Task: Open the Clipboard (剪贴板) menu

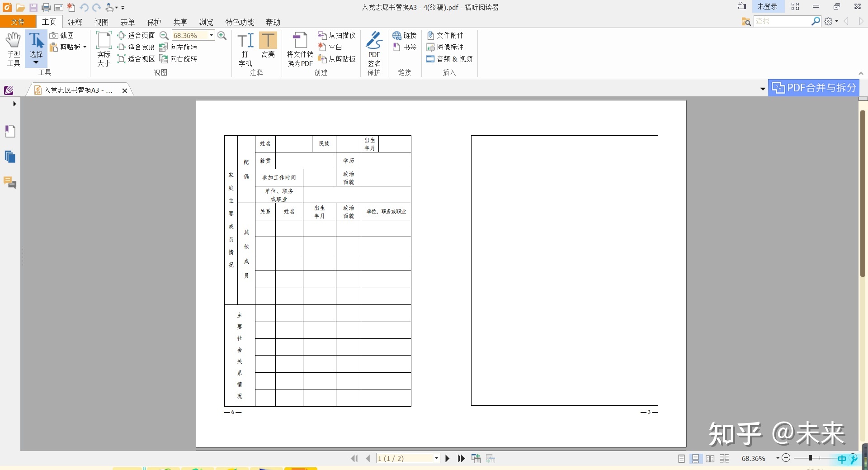Action: click(x=68, y=47)
